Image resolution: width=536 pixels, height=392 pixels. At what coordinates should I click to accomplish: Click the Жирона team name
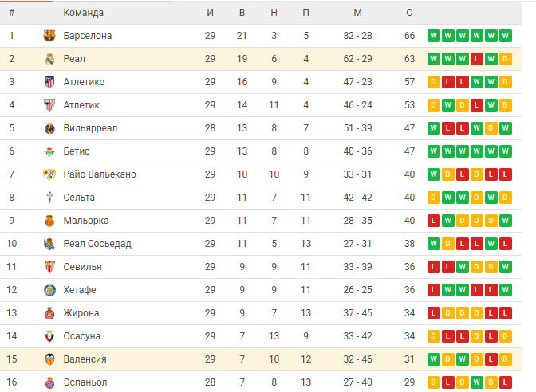[x=81, y=313]
